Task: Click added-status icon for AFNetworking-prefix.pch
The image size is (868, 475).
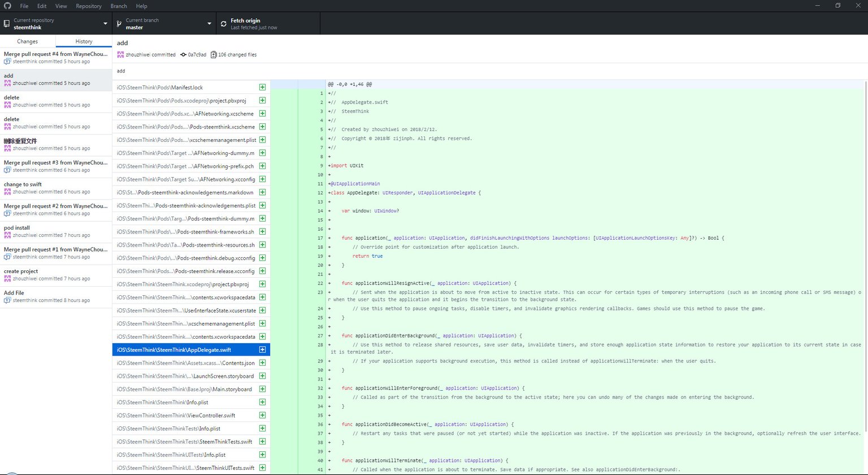Action: pos(262,166)
